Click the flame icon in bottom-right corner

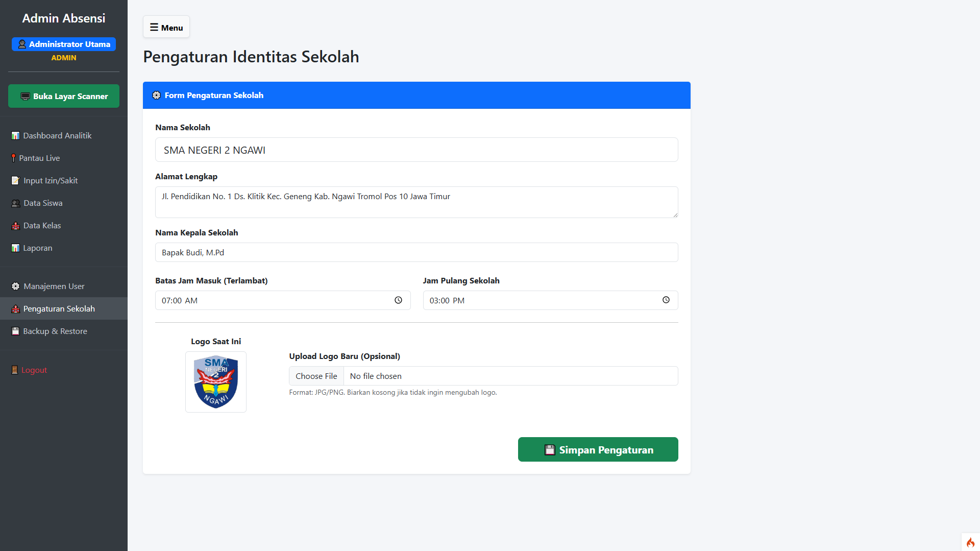970,542
